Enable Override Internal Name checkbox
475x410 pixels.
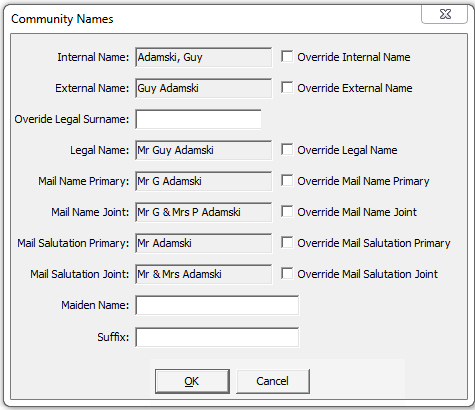(287, 57)
